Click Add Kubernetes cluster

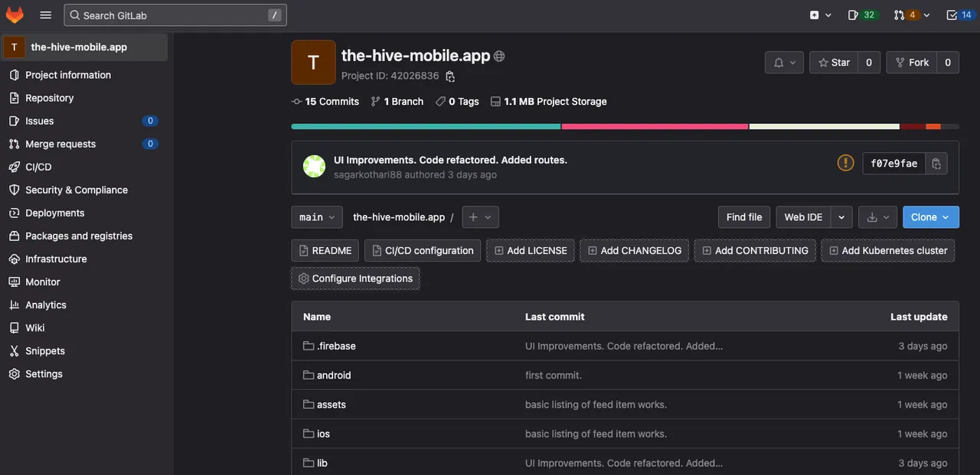pos(888,251)
